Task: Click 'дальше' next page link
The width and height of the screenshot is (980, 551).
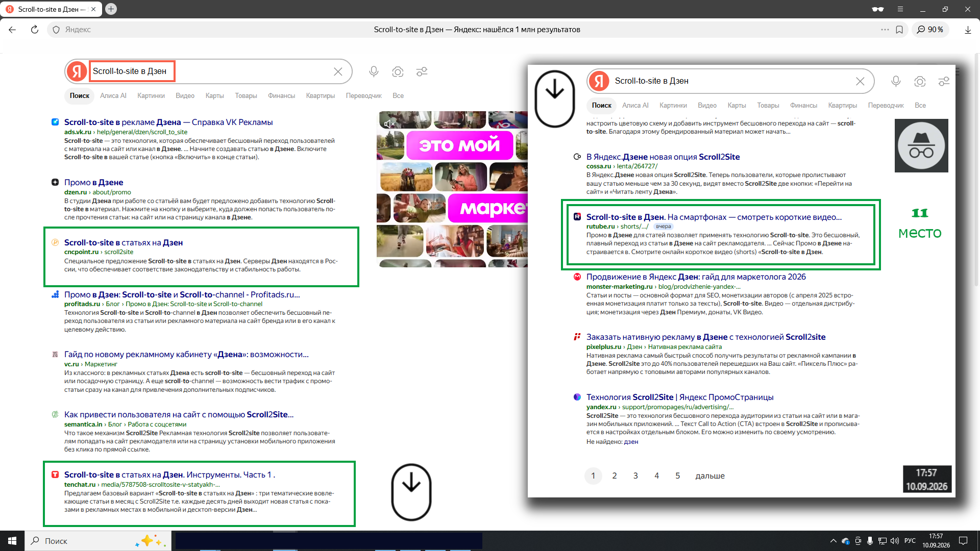Action: click(710, 475)
